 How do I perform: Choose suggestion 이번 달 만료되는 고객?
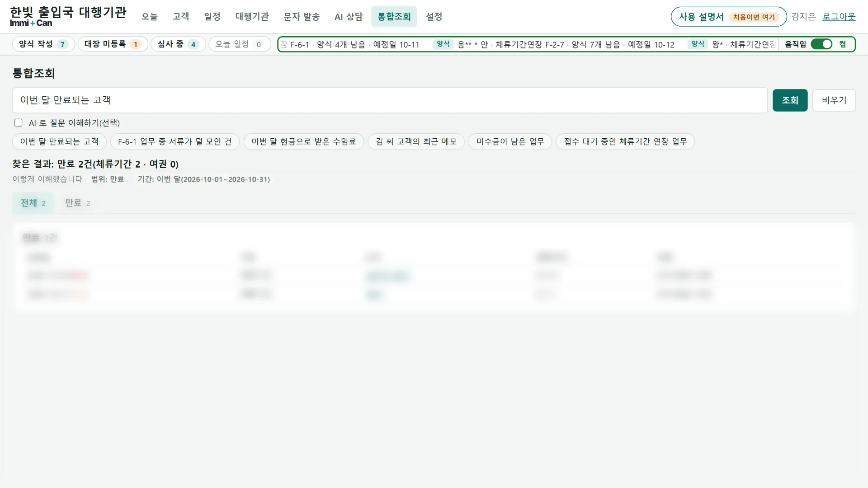(59, 141)
